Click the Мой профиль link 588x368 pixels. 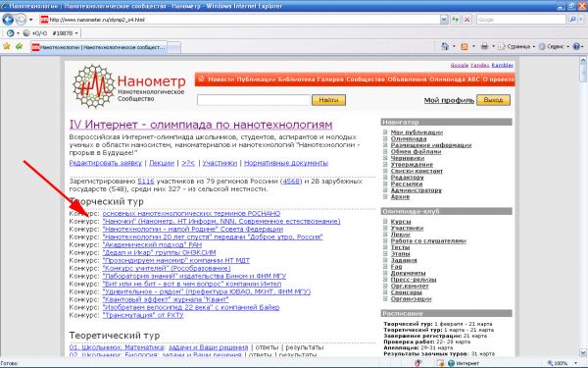[x=449, y=100]
